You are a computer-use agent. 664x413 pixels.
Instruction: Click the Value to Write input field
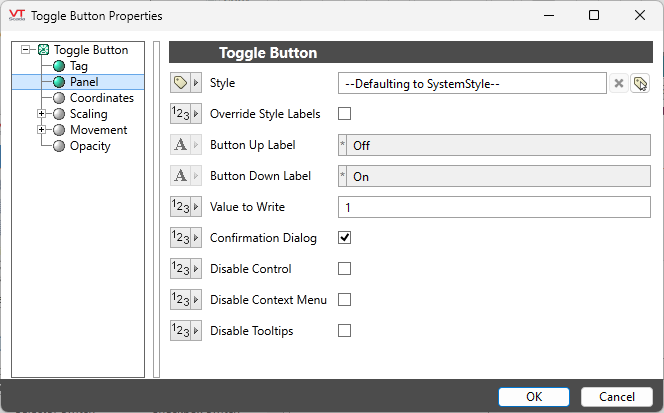tap(496, 207)
